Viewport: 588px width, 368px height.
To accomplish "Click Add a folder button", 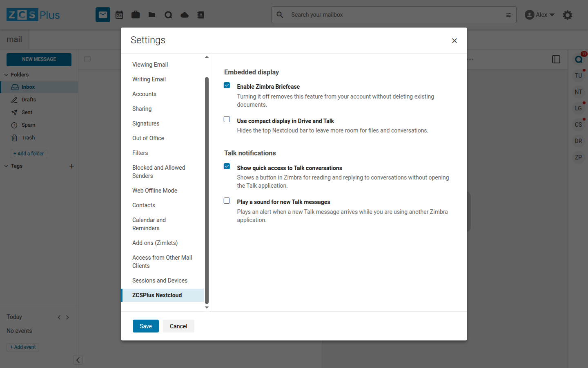I will tap(29, 154).
